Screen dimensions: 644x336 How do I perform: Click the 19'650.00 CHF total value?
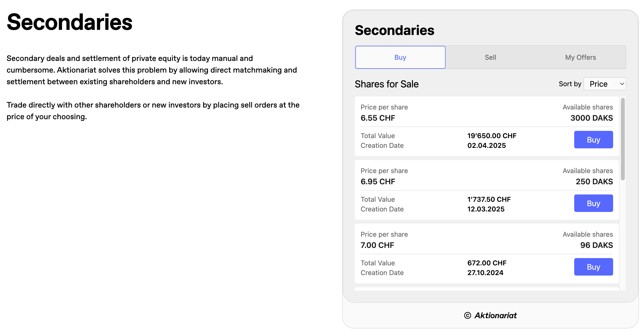pyautogui.click(x=492, y=136)
